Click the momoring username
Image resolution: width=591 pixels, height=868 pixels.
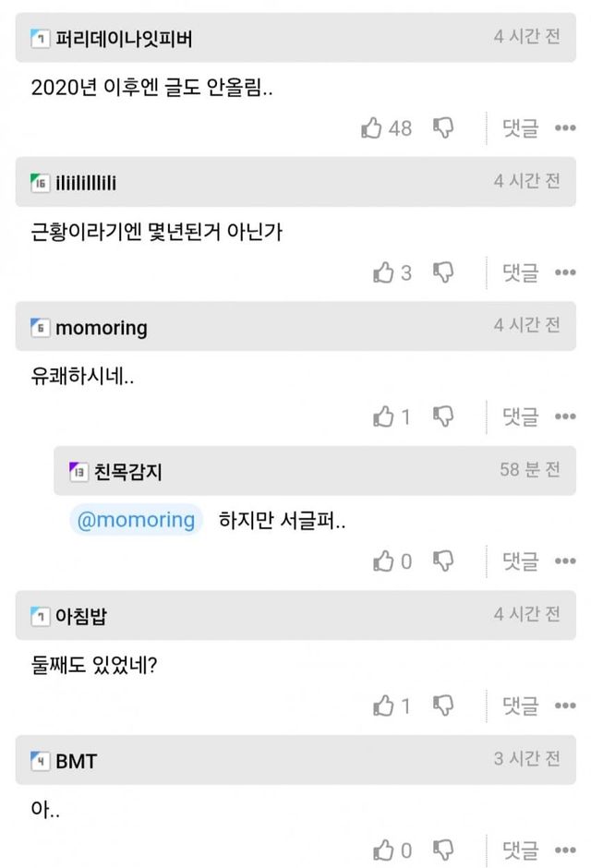click(102, 328)
